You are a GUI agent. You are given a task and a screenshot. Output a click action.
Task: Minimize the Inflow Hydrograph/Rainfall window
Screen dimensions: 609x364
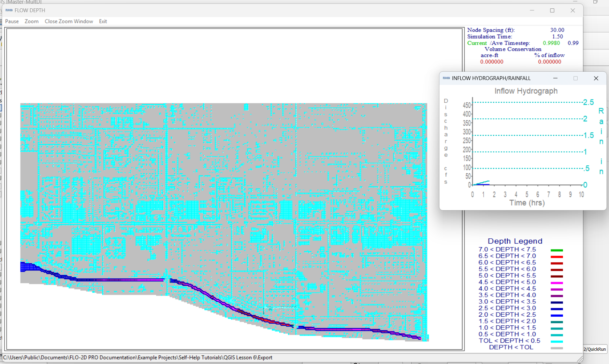(x=555, y=78)
